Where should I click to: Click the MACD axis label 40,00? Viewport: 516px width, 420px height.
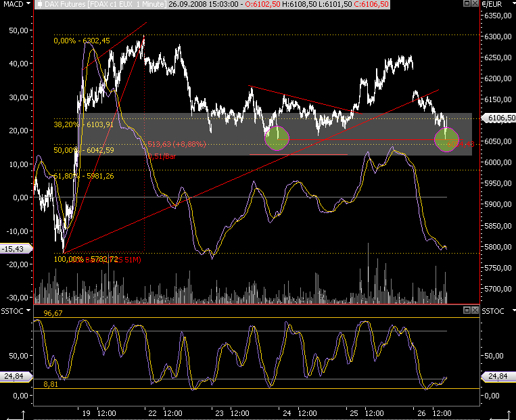[x=19, y=64]
